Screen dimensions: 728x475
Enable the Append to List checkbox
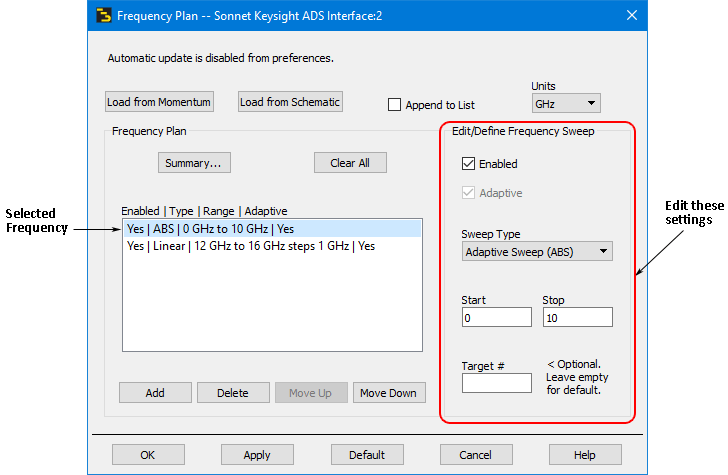click(x=394, y=104)
